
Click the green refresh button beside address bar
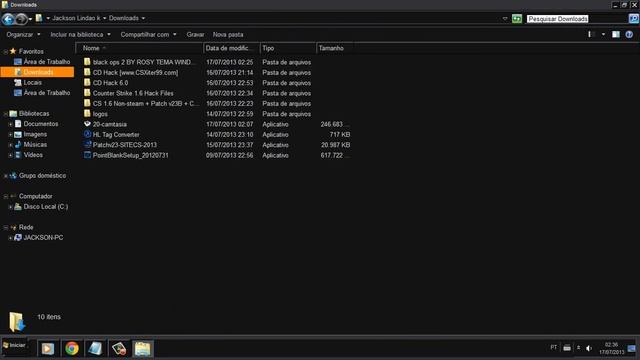click(x=517, y=19)
